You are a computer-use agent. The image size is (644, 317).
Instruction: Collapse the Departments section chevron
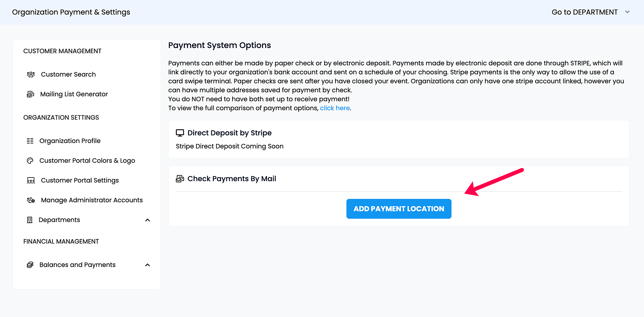click(147, 220)
